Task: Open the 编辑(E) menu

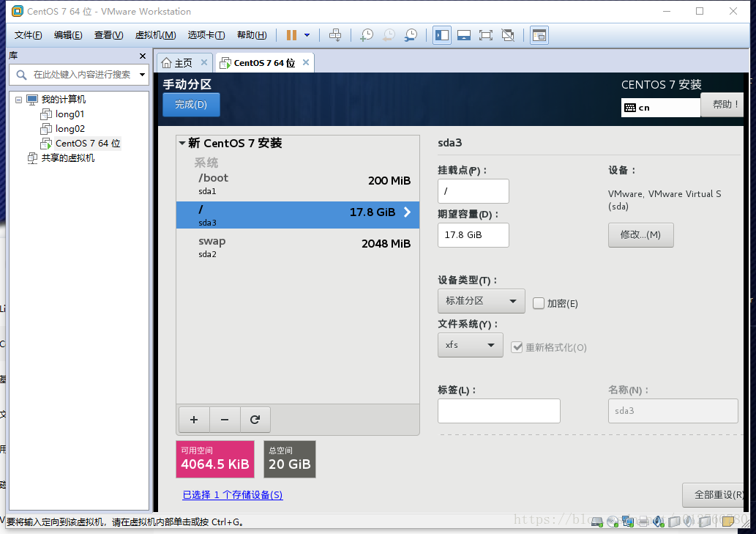Action: coord(68,35)
